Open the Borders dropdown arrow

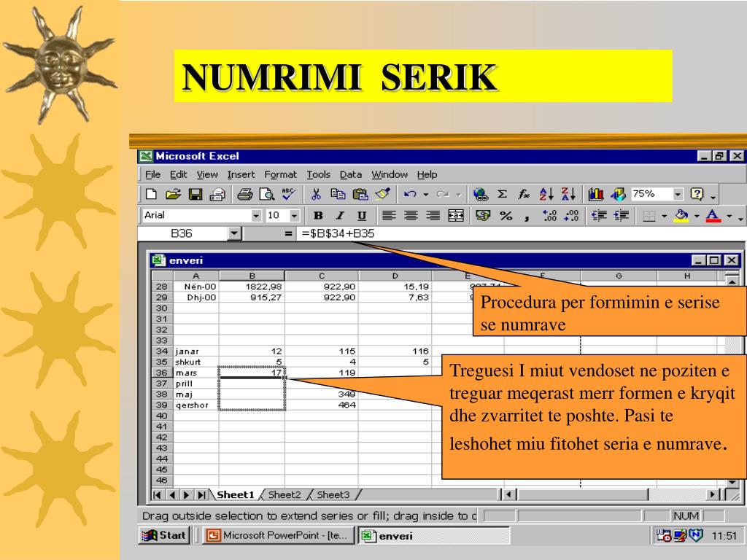[664, 216]
